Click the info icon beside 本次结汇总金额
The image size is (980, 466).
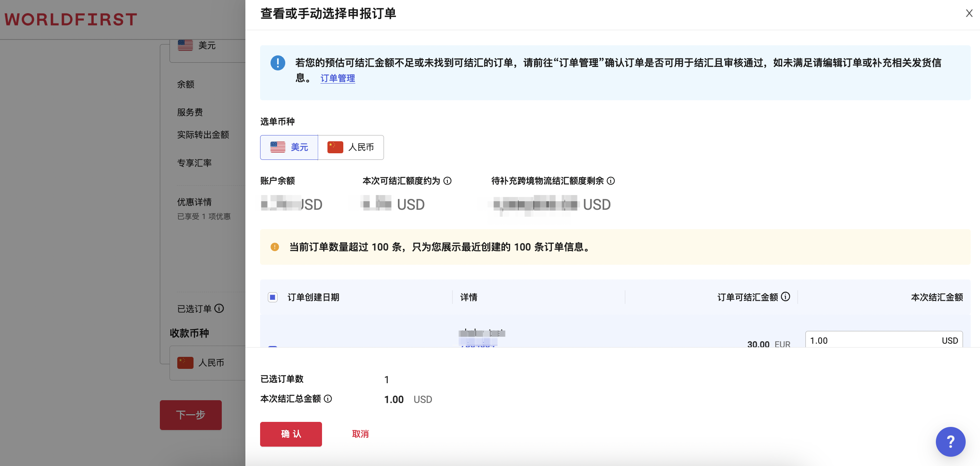tap(328, 399)
